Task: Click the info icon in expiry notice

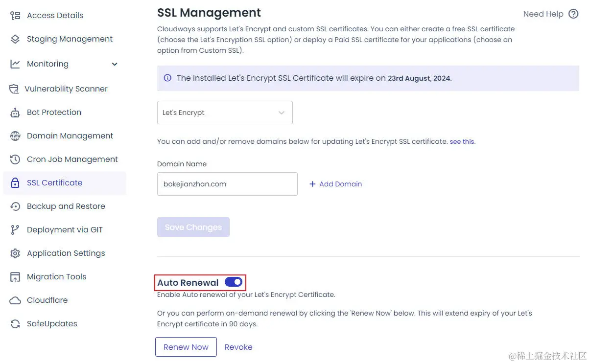Action: coord(167,78)
